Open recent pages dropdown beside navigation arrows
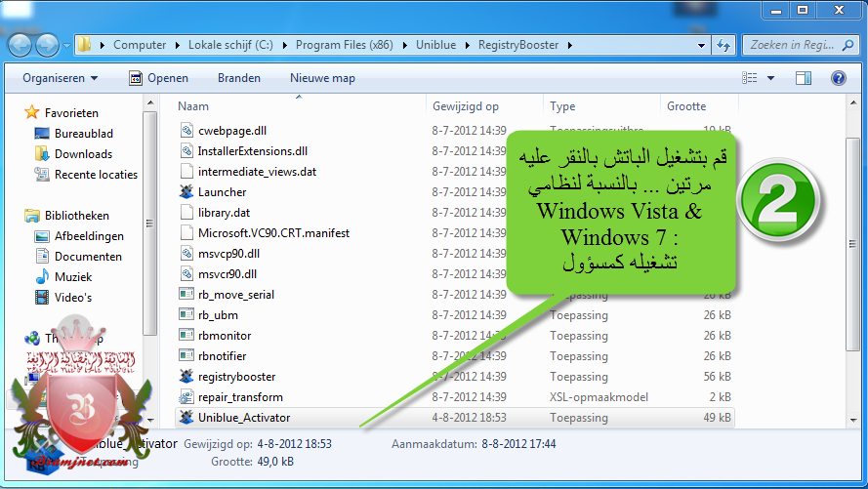The height and width of the screenshot is (489, 868). [x=66, y=45]
